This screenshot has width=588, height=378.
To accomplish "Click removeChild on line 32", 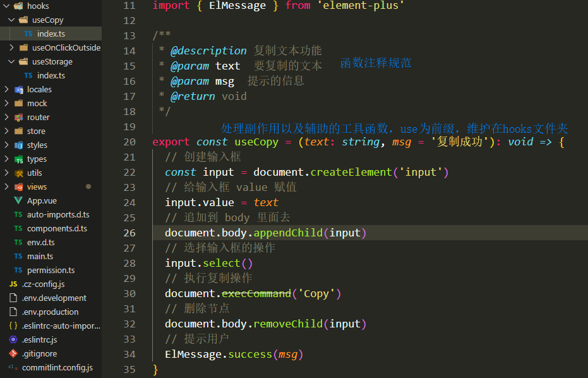I will click(288, 324).
